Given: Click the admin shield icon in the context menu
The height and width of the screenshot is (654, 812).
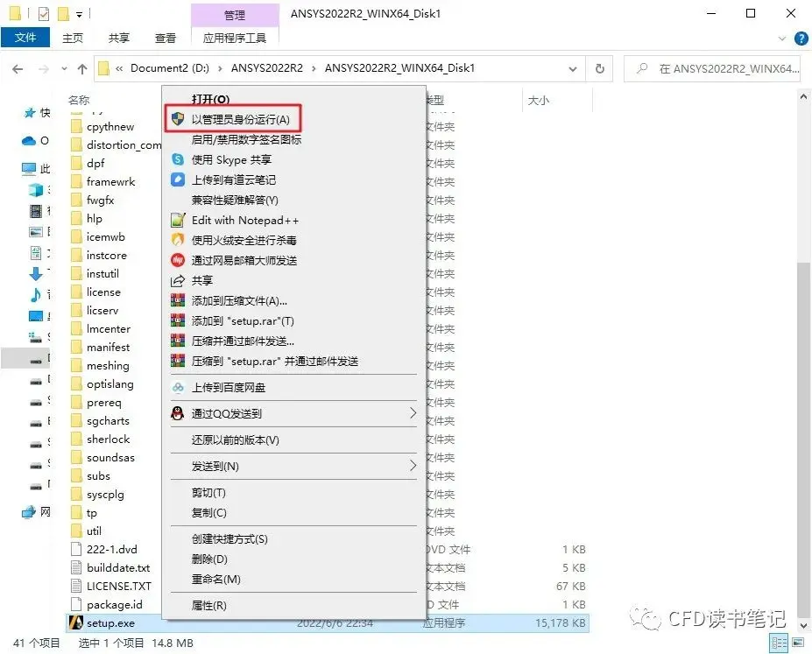Looking at the screenshot, I should pos(178,119).
